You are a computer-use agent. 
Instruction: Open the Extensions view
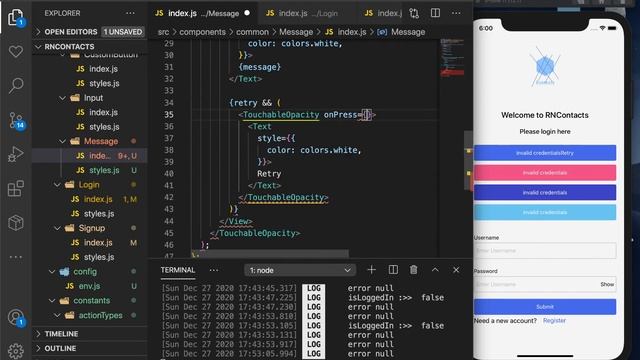[16, 189]
